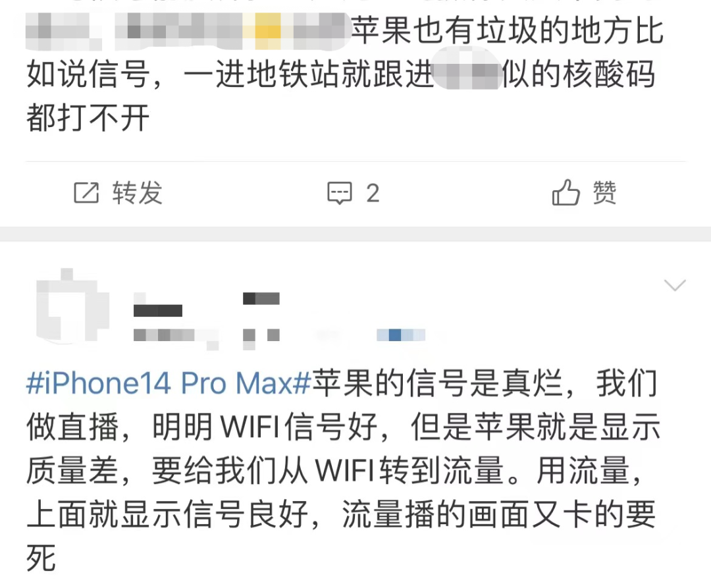Screen dimensions: 711x588
Task: Open the second post's blurred username
Action: 158,310
